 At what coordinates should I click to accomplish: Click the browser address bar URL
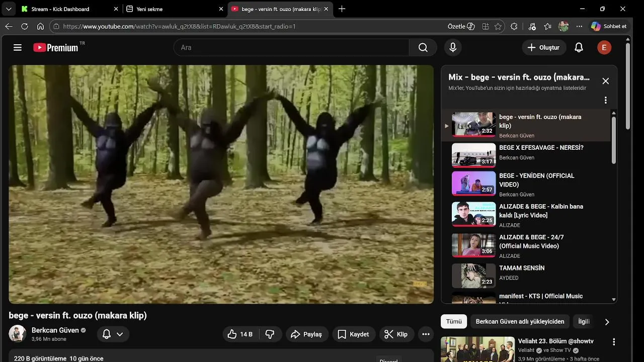pyautogui.click(x=179, y=26)
